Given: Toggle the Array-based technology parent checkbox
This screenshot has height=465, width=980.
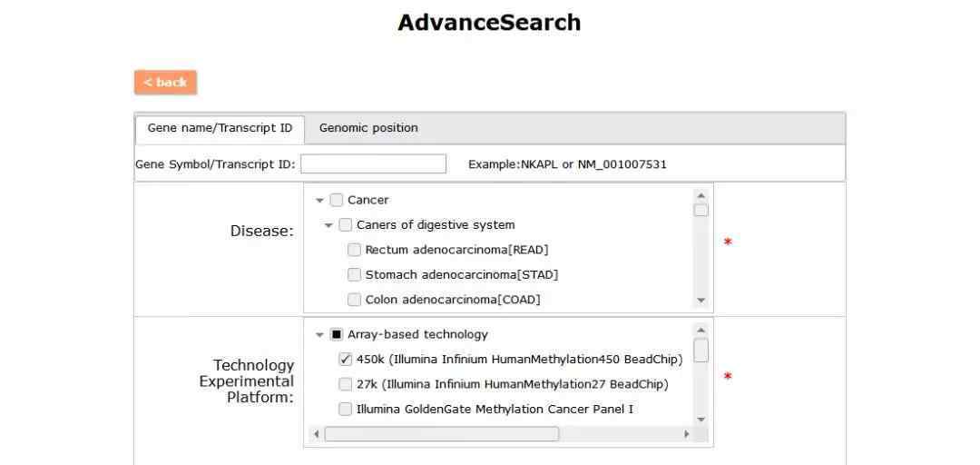Looking at the screenshot, I should pos(337,334).
